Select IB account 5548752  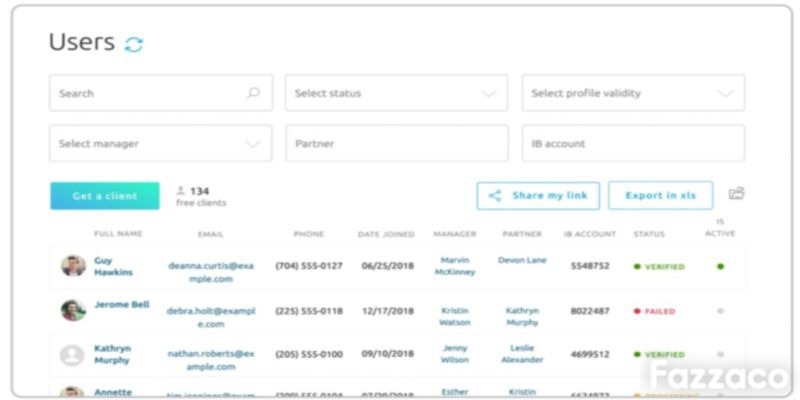590,266
